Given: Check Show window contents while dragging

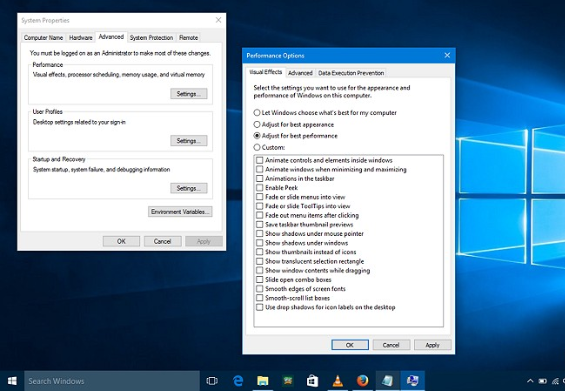Looking at the screenshot, I should (x=259, y=270).
